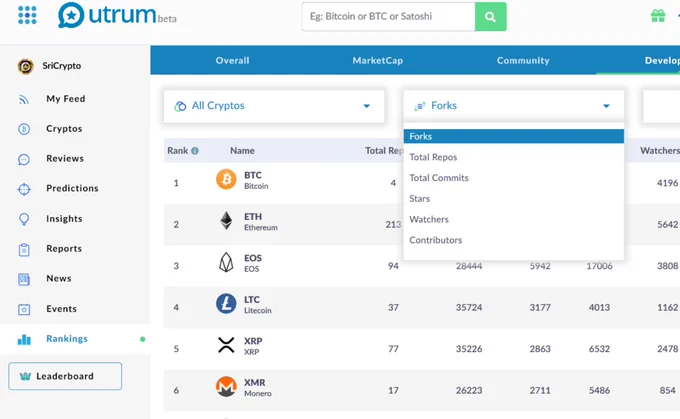Click the XMR Monero name

point(258,387)
